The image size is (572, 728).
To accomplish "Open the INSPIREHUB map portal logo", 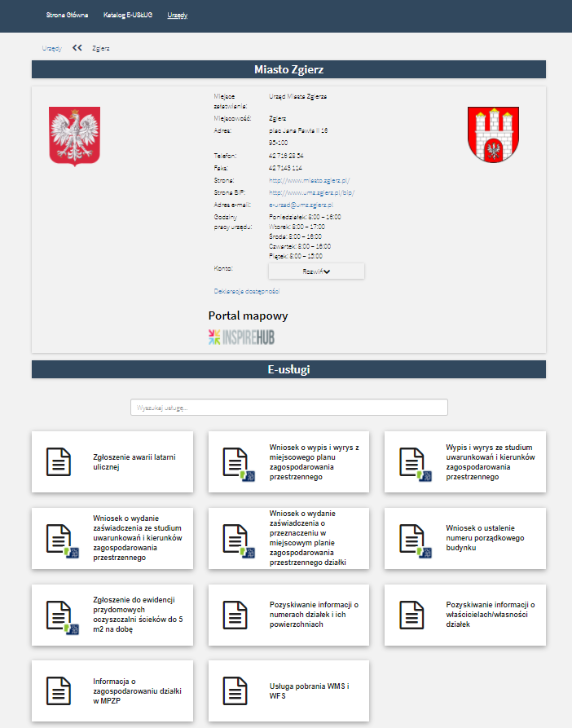I will click(x=242, y=337).
